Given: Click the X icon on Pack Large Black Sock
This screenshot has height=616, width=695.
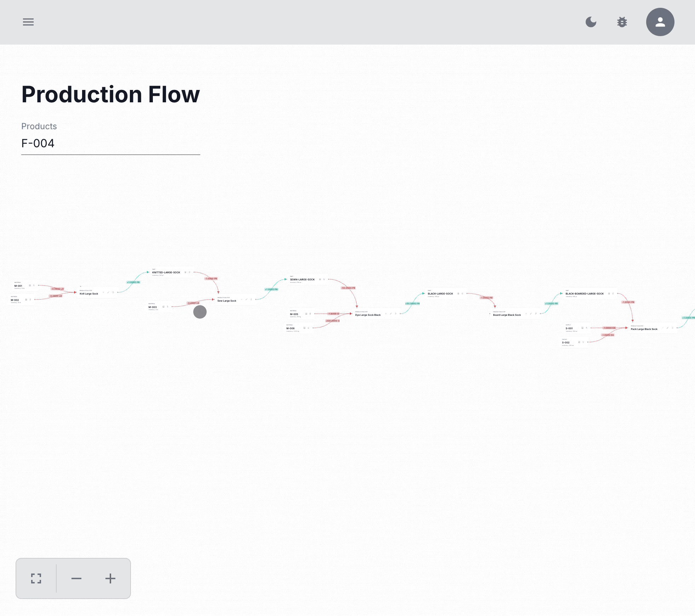Looking at the screenshot, I should [x=662, y=328].
